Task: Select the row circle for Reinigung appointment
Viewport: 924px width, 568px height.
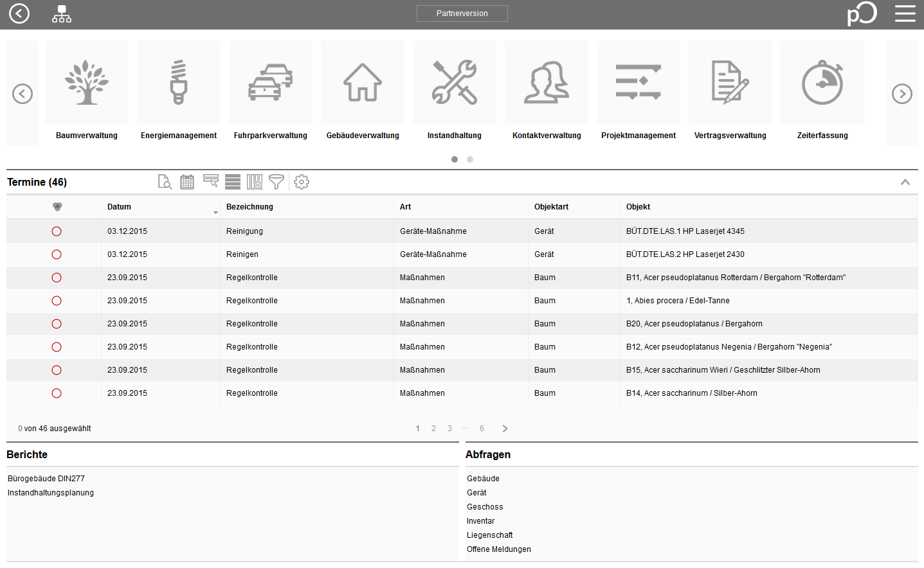Action: [x=57, y=231]
